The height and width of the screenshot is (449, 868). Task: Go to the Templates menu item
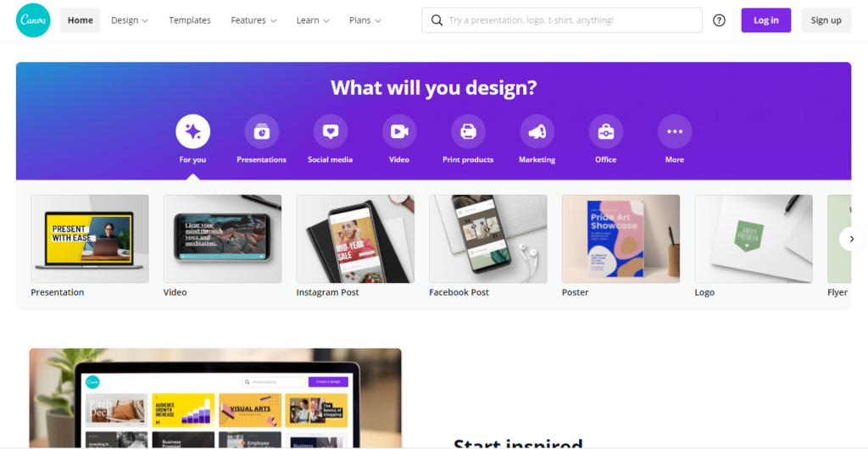[190, 20]
